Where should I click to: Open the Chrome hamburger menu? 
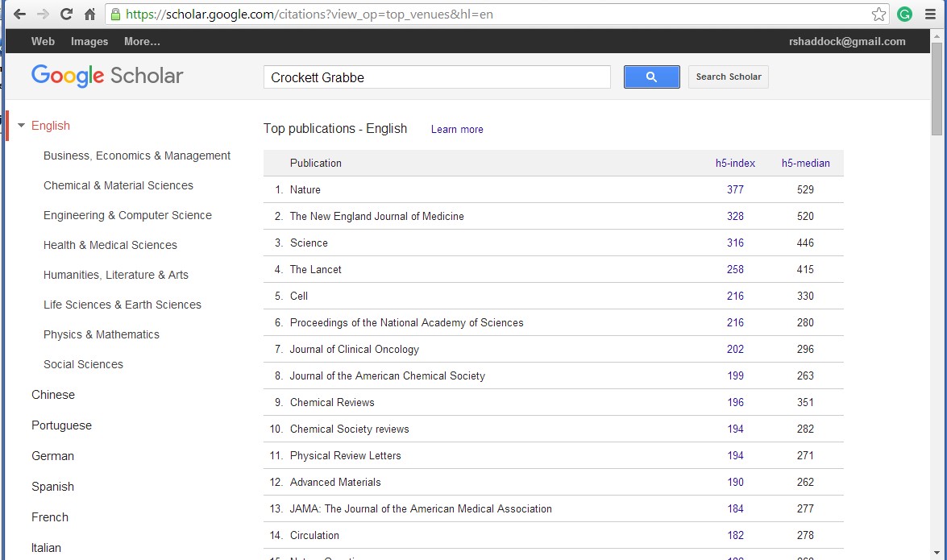pyautogui.click(x=930, y=14)
